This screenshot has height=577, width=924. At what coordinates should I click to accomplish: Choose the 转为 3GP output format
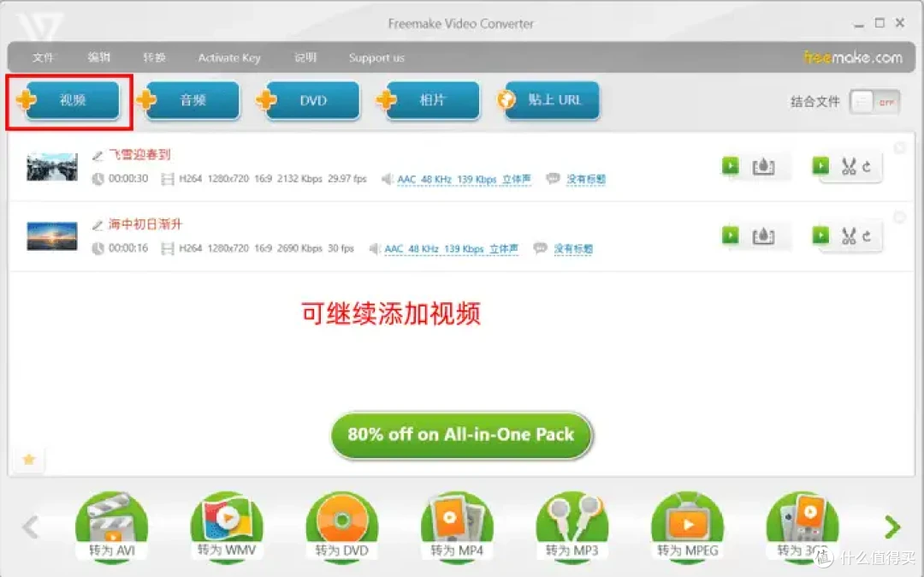(x=803, y=526)
